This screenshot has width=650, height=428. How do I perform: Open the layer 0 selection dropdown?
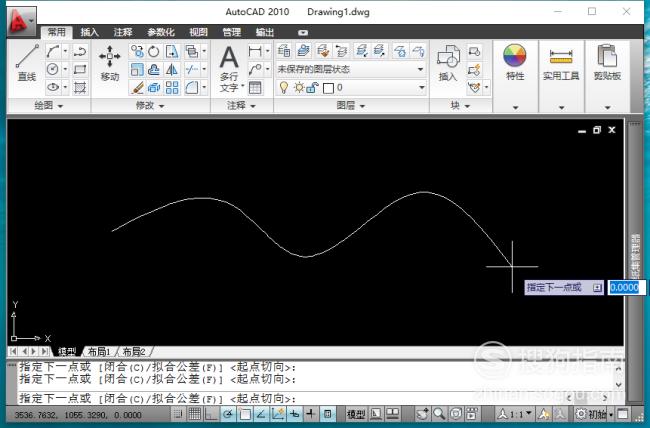422,88
